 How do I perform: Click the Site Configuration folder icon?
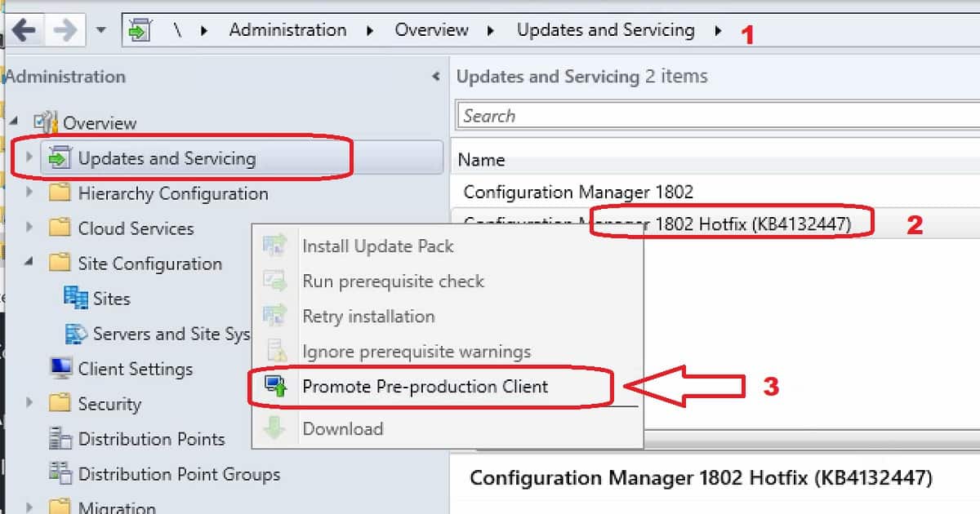(60, 263)
